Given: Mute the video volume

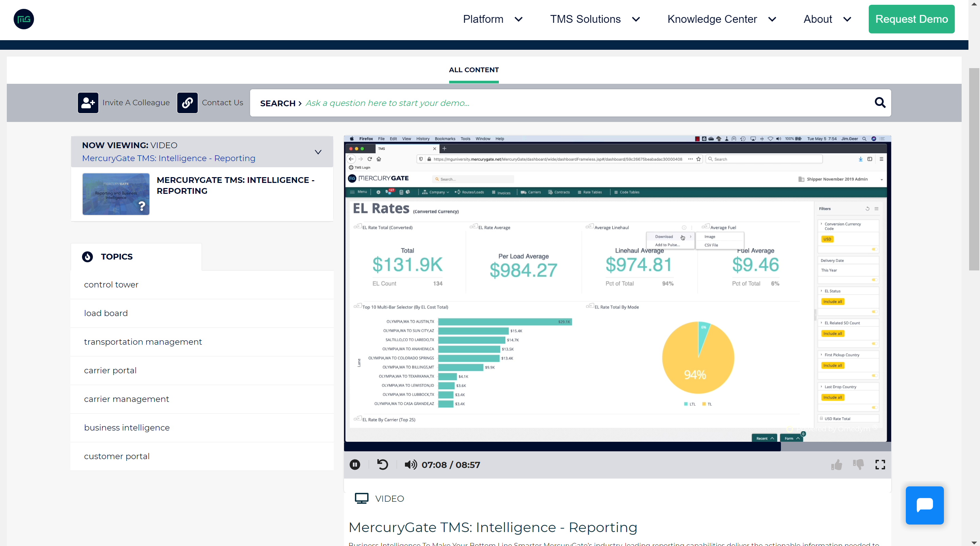Looking at the screenshot, I should click(410, 465).
